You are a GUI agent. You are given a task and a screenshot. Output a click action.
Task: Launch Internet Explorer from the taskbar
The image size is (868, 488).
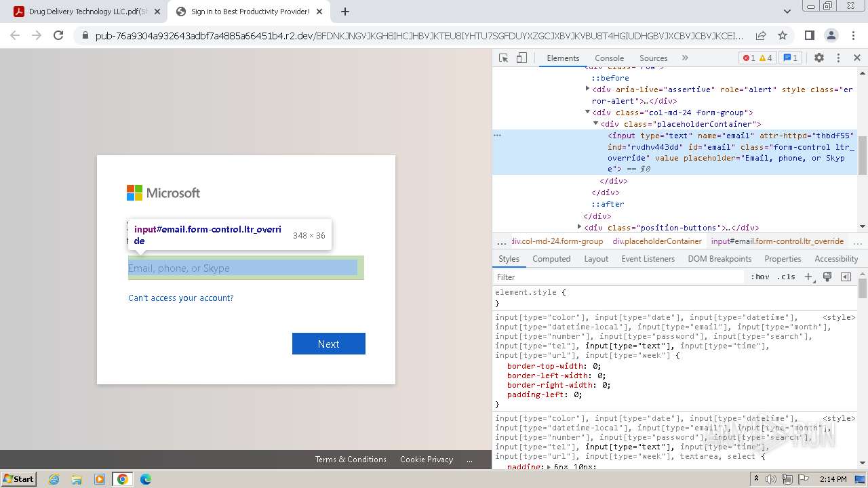(54, 479)
